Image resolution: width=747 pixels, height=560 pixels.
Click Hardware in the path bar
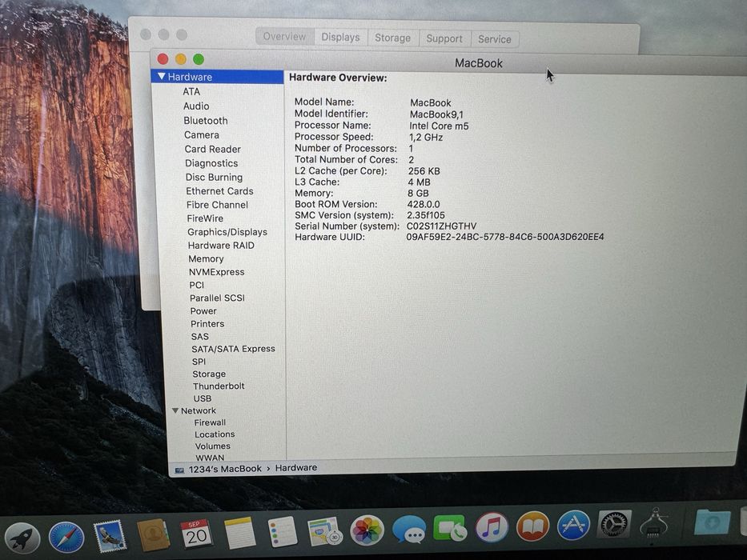coord(296,468)
